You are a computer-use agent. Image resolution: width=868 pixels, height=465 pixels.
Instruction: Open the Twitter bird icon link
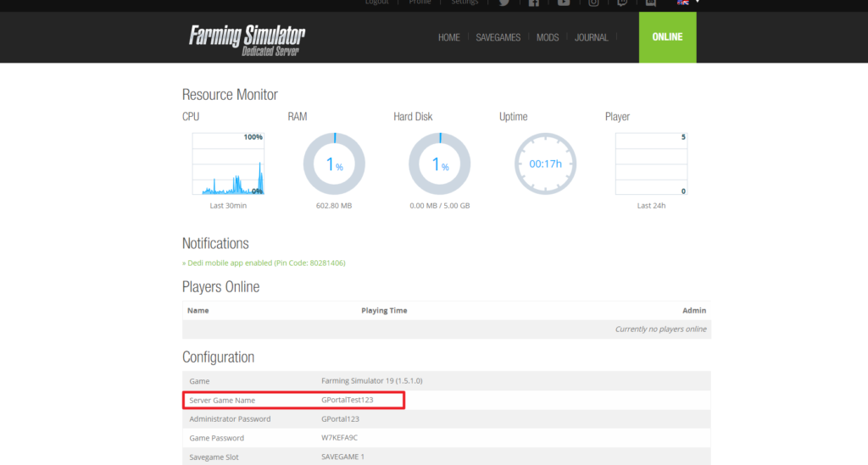pyautogui.click(x=504, y=3)
